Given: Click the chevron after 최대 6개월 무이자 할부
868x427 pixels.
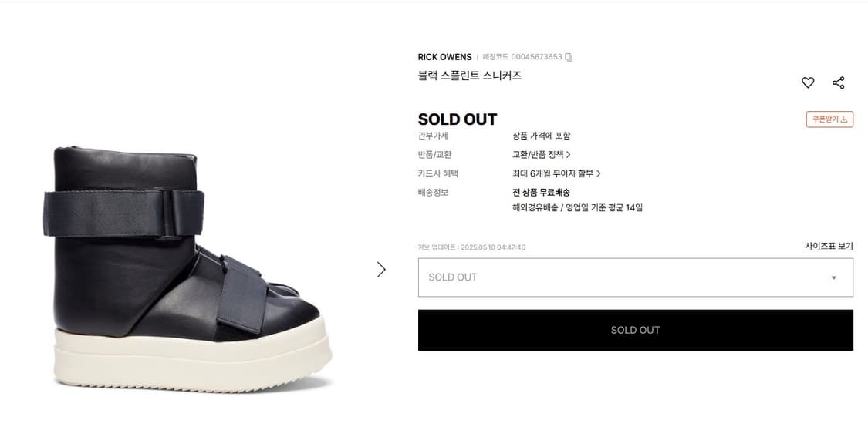Looking at the screenshot, I should [x=599, y=173].
